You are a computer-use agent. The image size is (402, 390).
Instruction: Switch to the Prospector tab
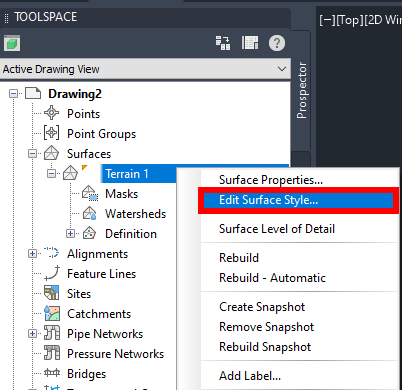pyautogui.click(x=301, y=90)
